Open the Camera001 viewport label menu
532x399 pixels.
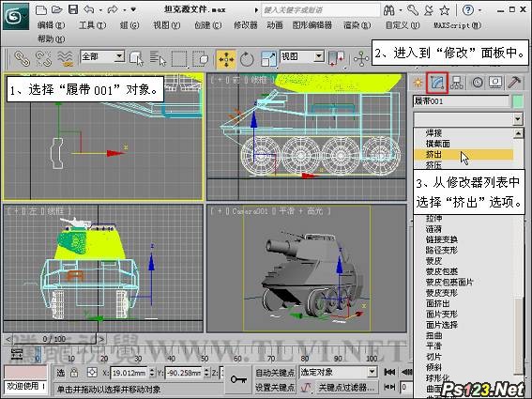point(250,211)
